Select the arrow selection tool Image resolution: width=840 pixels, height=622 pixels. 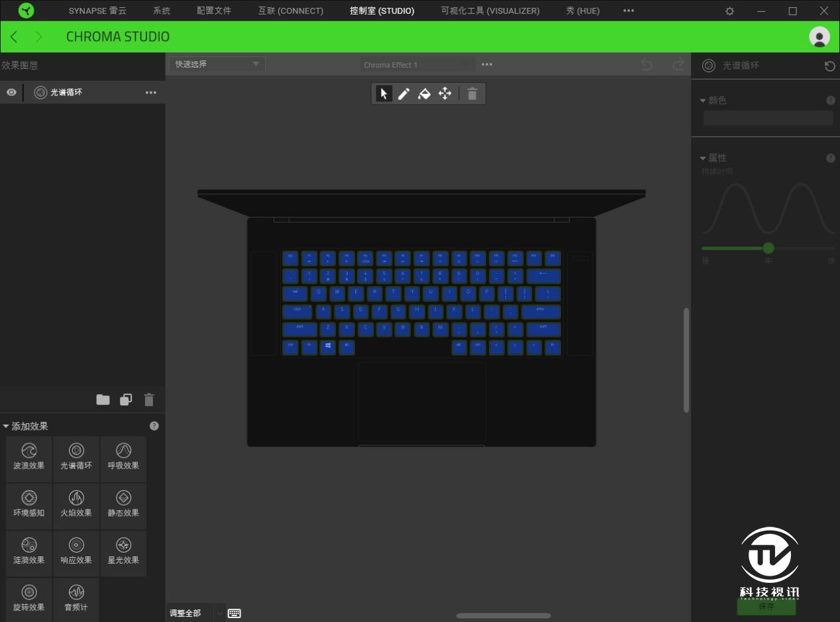(384, 93)
